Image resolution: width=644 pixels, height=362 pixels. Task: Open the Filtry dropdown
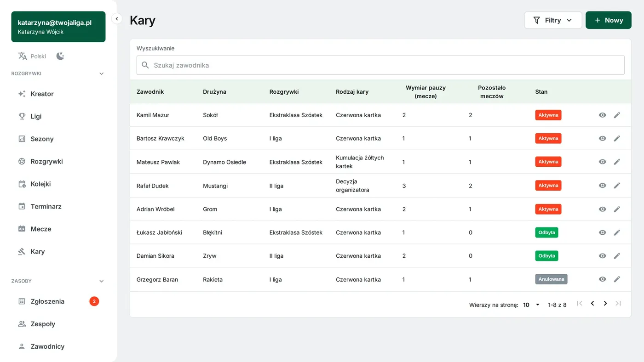tap(553, 20)
